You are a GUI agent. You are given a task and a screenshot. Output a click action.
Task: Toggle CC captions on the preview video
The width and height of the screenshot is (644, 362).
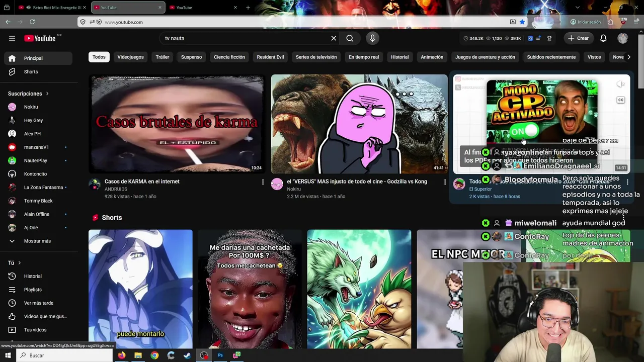620,100
